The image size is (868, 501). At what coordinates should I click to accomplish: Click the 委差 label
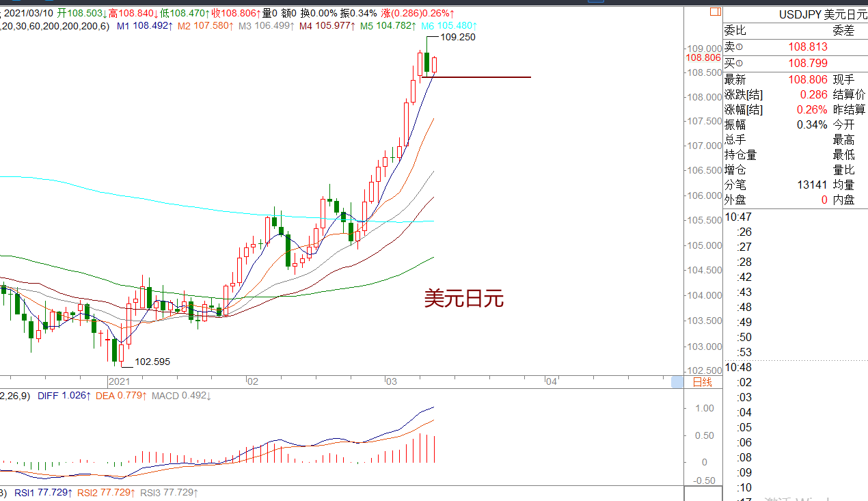tap(843, 31)
